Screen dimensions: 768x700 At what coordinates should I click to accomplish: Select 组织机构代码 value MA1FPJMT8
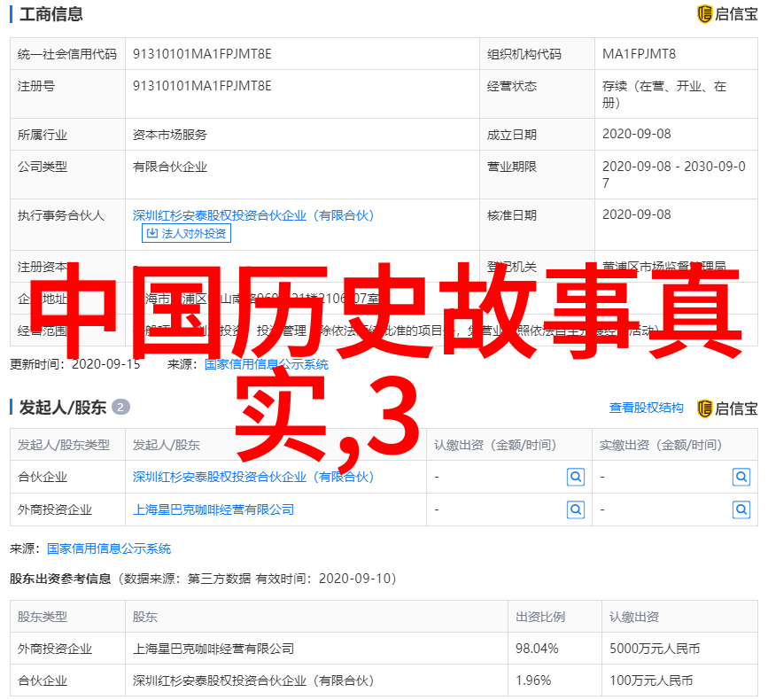click(x=639, y=54)
